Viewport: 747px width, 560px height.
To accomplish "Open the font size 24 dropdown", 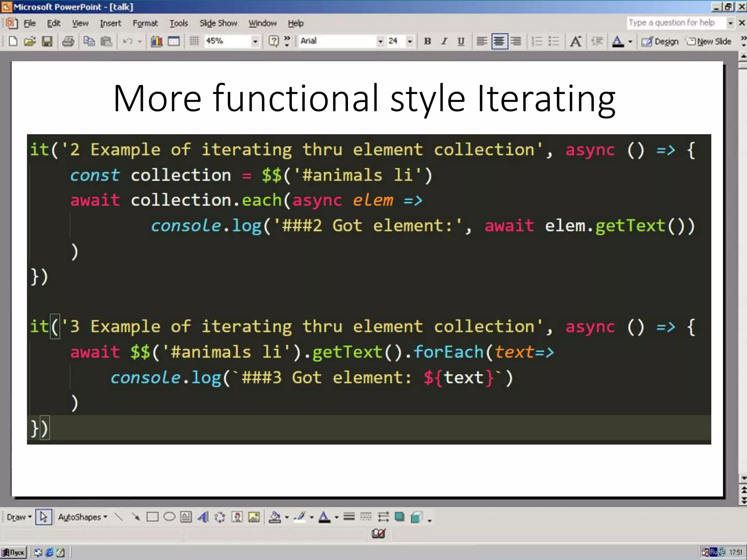I will tap(410, 41).
